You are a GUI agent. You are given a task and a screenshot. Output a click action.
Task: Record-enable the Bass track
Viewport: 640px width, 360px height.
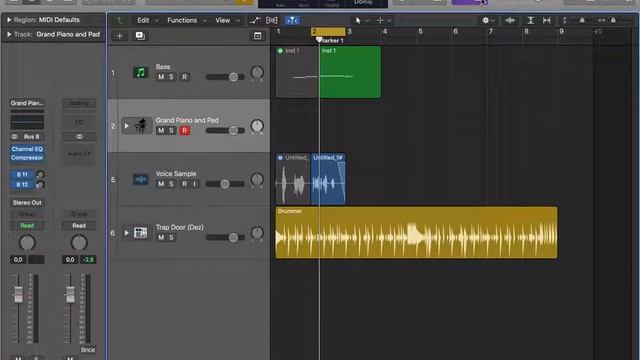(184, 77)
